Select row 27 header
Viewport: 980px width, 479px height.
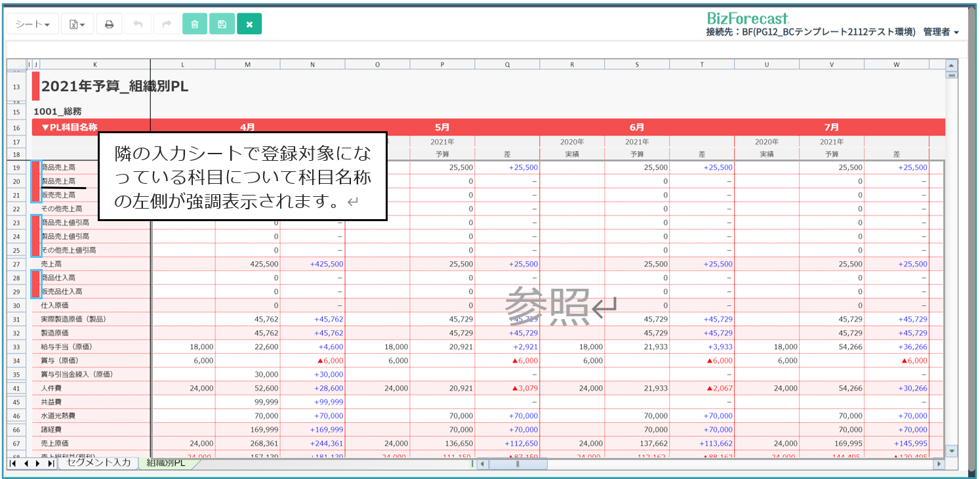click(x=16, y=264)
